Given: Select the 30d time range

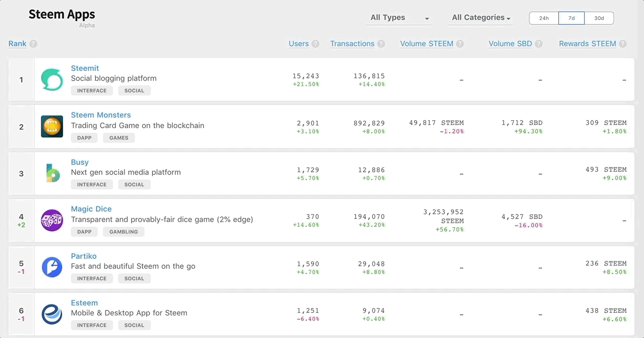Looking at the screenshot, I should pos(599,18).
